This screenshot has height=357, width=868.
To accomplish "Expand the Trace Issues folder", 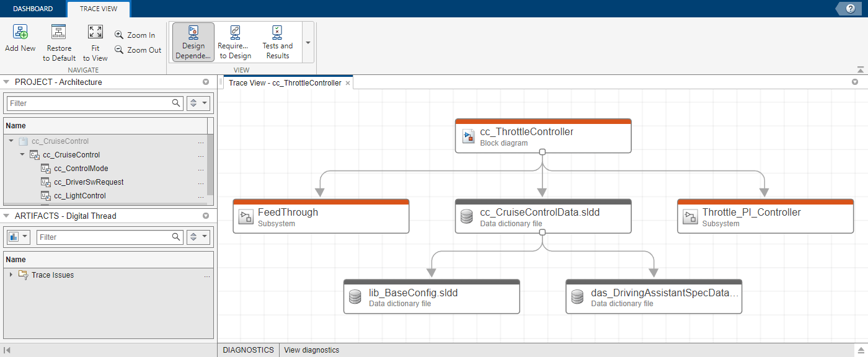I will (11, 275).
